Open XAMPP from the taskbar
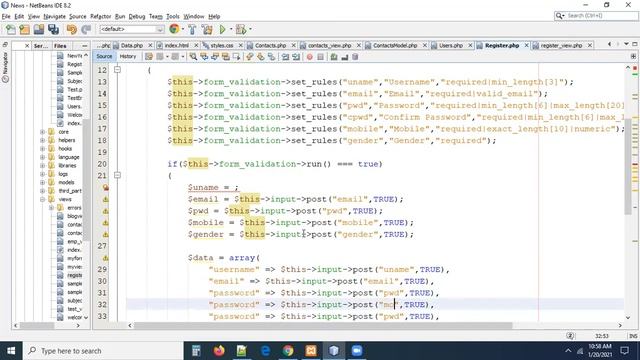The image size is (640, 360). tap(311, 351)
